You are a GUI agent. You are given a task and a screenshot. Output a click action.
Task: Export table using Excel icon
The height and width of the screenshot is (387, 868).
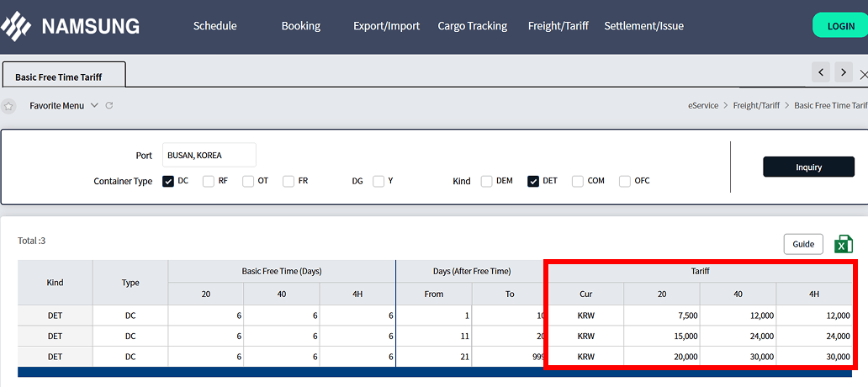tap(843, 244)
